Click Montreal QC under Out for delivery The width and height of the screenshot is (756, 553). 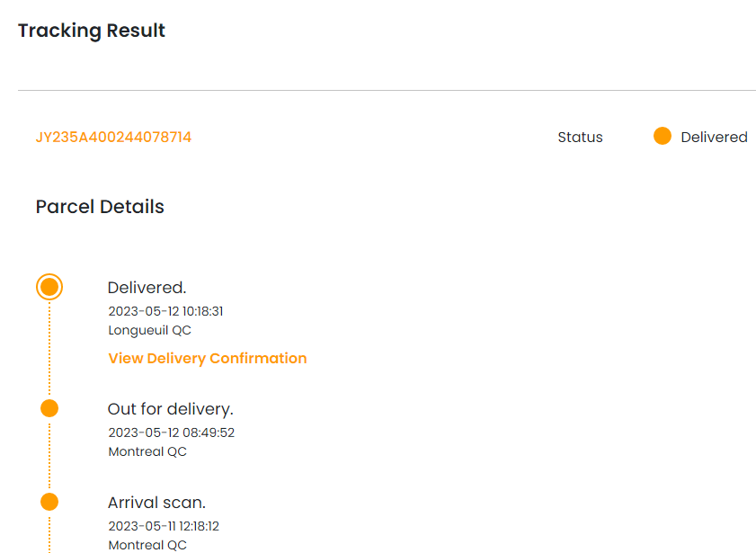(x=147, y=451)
